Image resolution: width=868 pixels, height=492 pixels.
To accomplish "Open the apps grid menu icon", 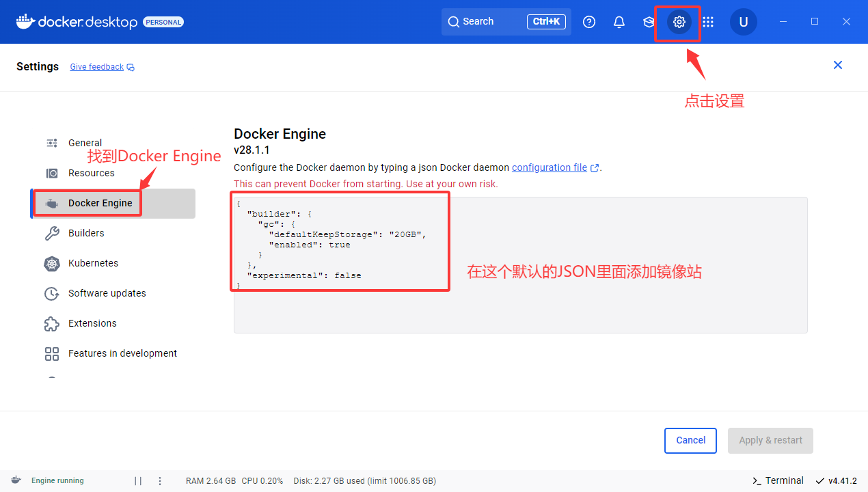I will click(708, 22).
